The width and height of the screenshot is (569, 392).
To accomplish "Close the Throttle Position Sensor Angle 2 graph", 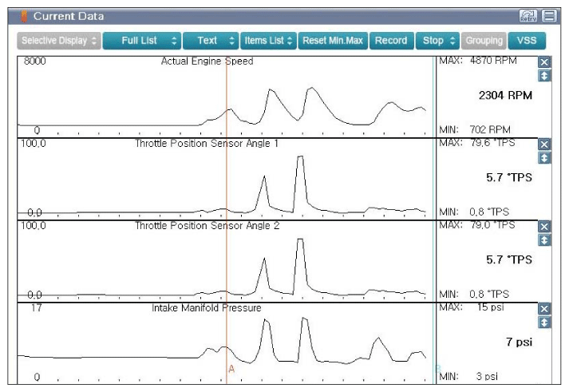I will point(544,228).
